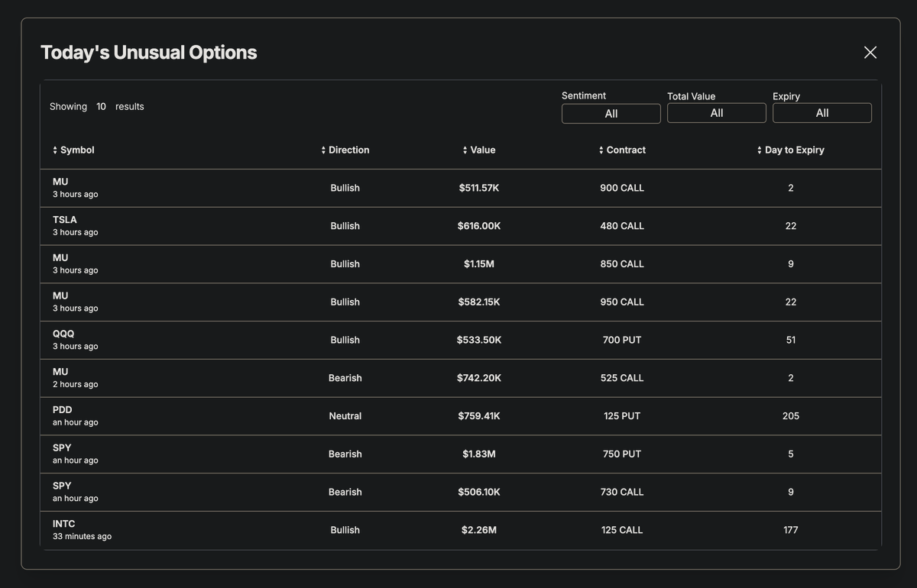The width and height of the screenshot is (917, 588).
Task: Open the Expiry filter dropdown
Action: [822, 113]
